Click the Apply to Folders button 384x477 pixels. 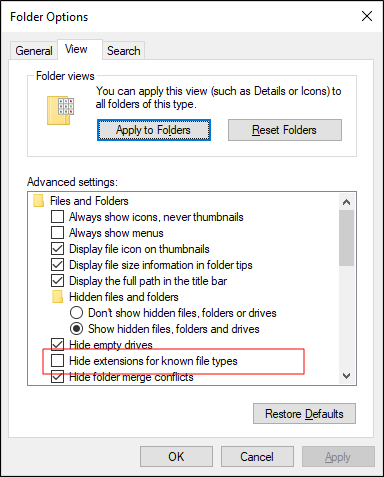154,130
